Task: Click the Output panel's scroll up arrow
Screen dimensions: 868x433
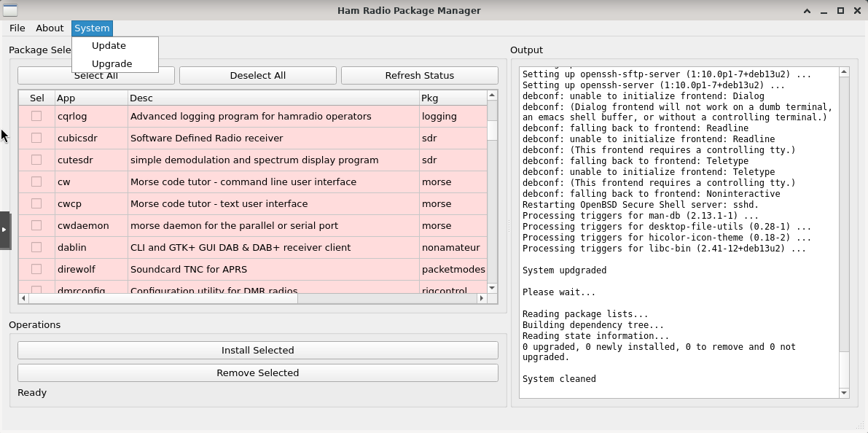Action: click(x=844, y=72)
